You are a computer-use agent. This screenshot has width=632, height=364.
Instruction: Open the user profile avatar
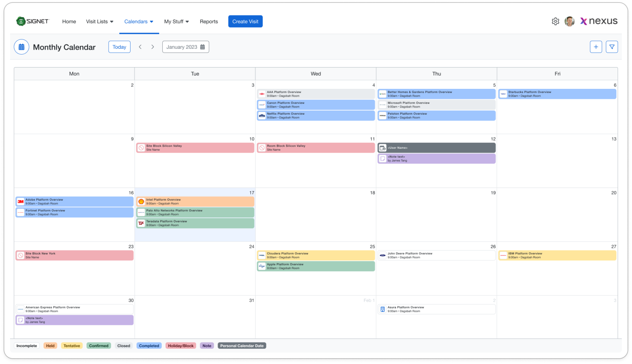[x=569, y=21]
